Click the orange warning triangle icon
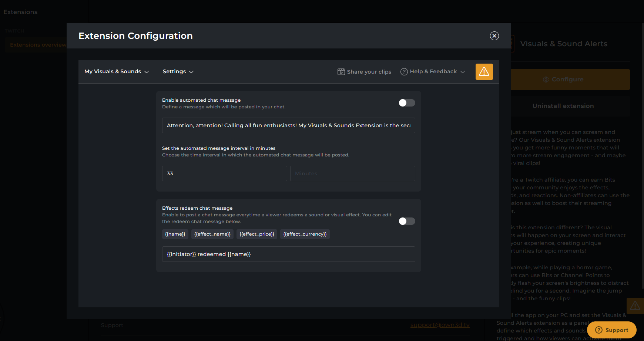This screenshot has height=341, width=644. [484, 72]
